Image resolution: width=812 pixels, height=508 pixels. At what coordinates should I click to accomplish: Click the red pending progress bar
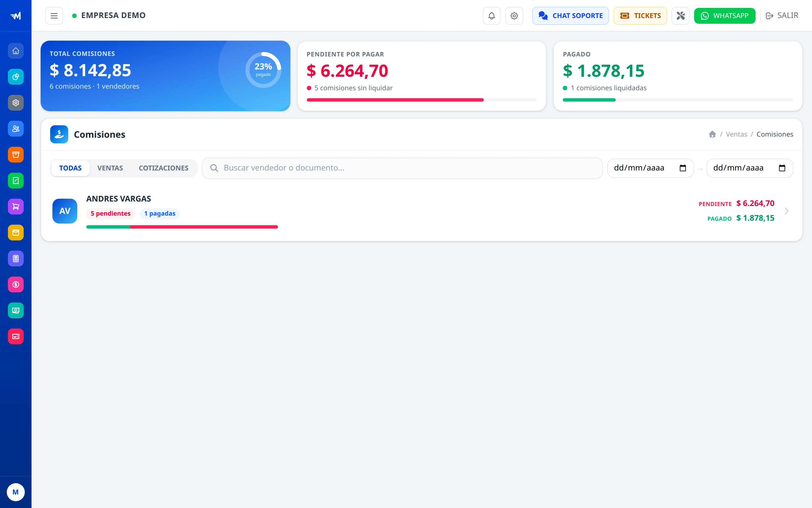pyautogui.click(x=395, y=100)
